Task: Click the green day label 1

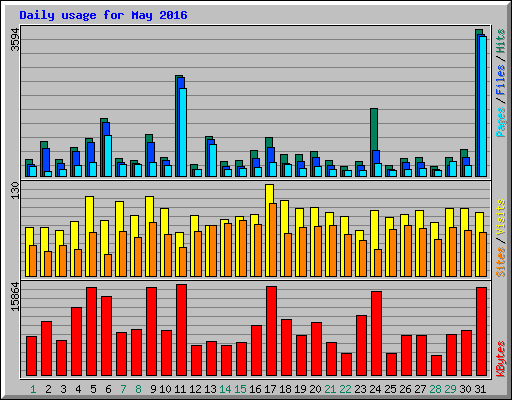Action: click(x=33, y=389)
